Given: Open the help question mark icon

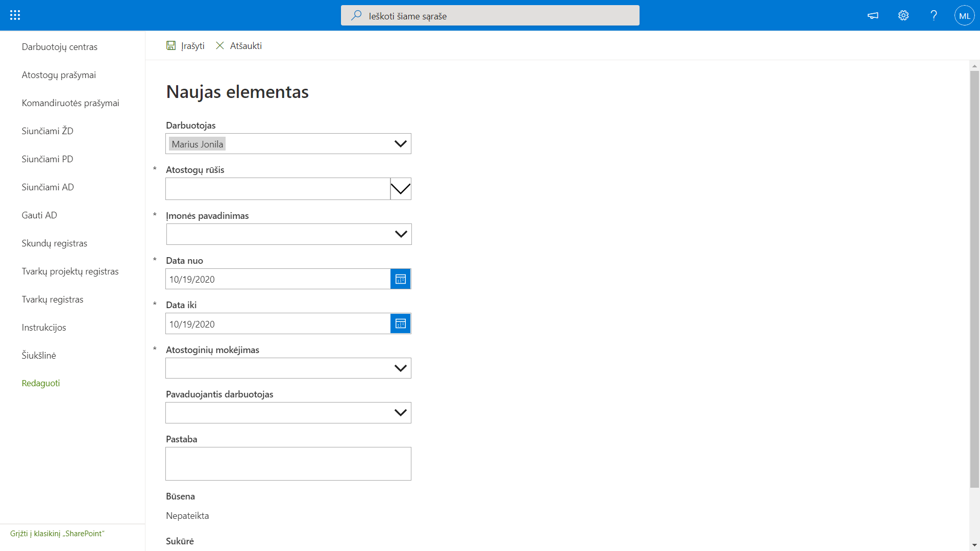Looking at the screenshot, I should pyautogui.click(x=934, y=15).
